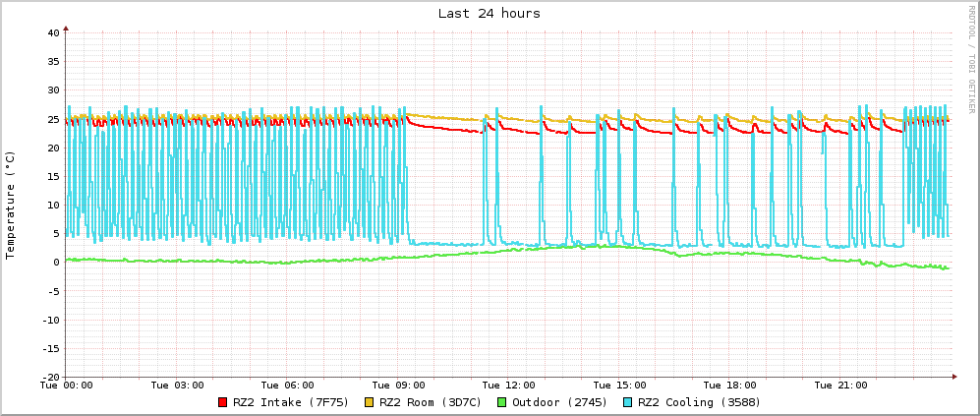Click the 'Tue 03:00' time axis label
This screenshot has width=980, height=416.
tap(177, 385)
